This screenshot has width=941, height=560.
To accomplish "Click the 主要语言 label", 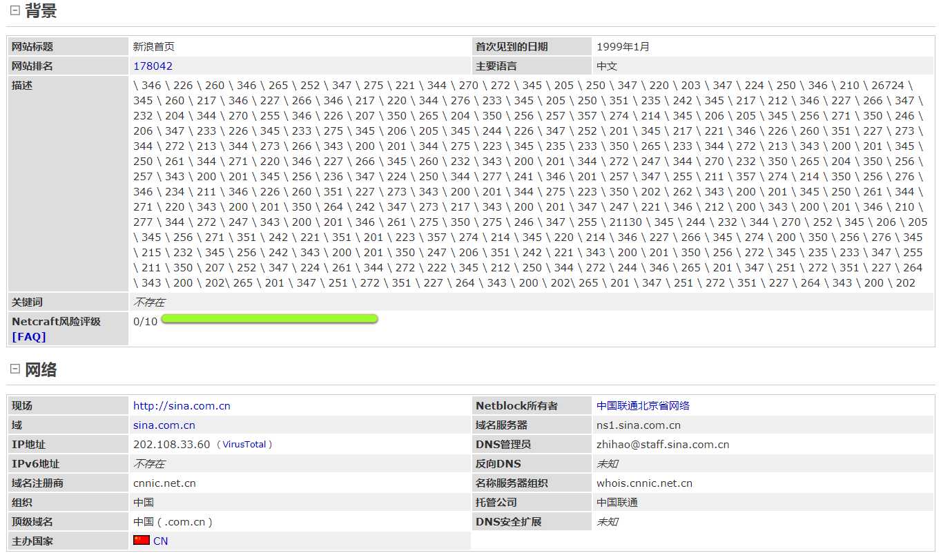I will (x=496, y=66).
